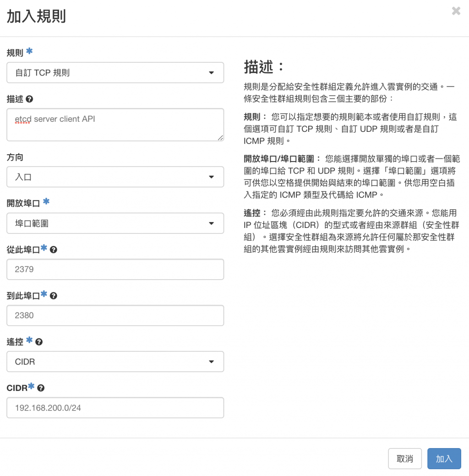Click the 描述： heading on right panel
The height and width of the screenshot is (476, 469).
click(264, 67)
